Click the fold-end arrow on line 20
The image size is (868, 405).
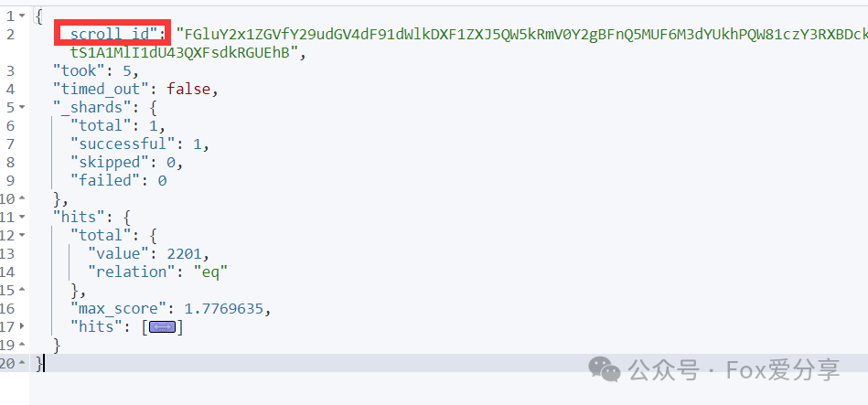coord(22,363)
